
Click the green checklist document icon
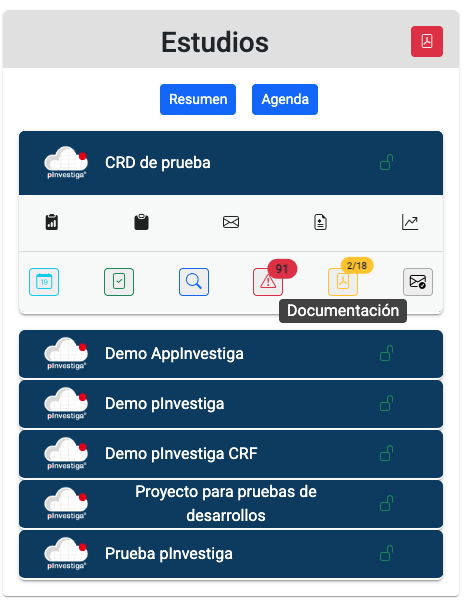(x=119, y=282)
